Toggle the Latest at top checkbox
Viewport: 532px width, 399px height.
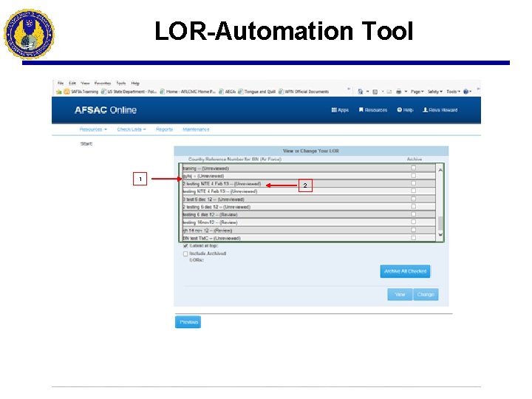click(x=185, y=245)
